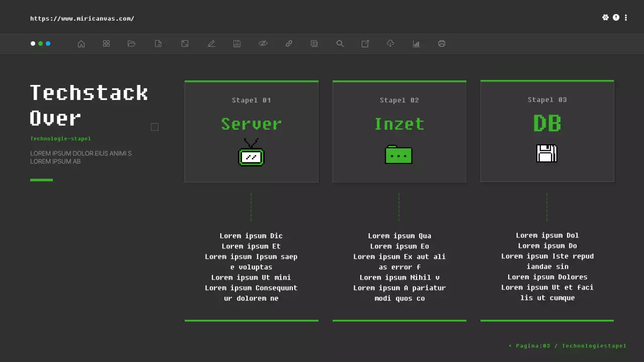
Task: Open the Home icon in the toolbar
Action: [81, 43]
